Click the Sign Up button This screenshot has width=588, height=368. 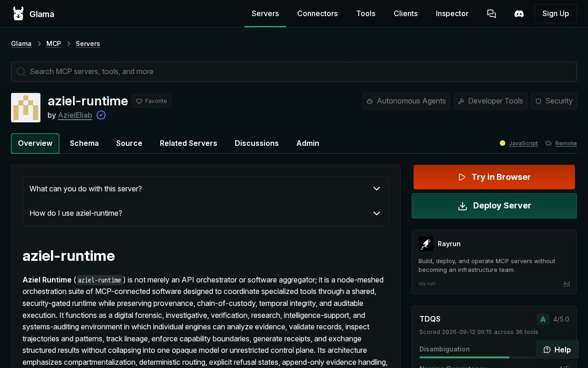coord(556,14)
